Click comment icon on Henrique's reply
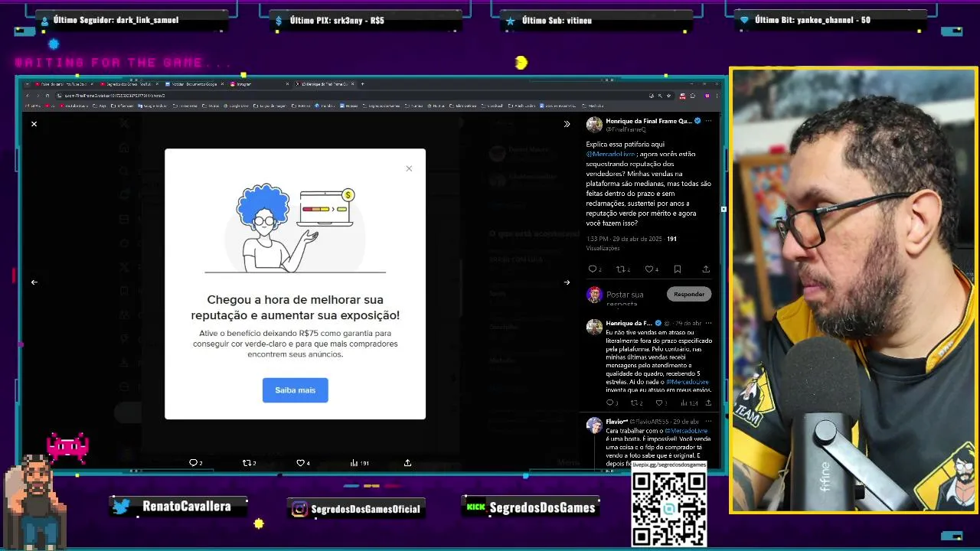Viewport: 980px width, 551px height. pyautogui.click(x=610, y=403)
